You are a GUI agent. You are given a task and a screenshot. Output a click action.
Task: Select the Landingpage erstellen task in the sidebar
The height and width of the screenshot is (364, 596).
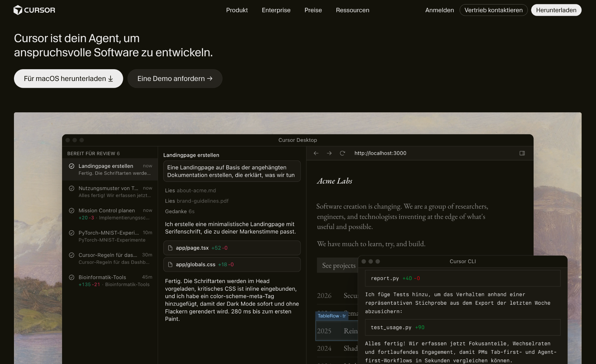110,169
